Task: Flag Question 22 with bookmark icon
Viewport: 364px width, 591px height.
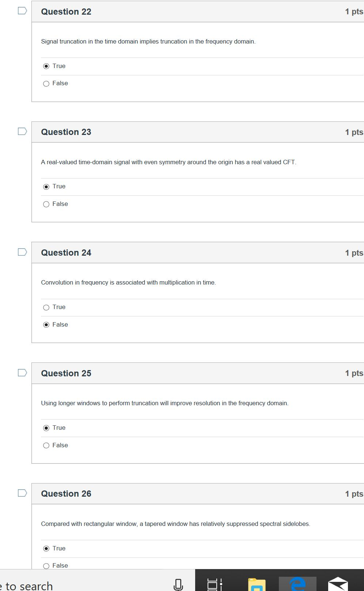Action: [22, 11]
